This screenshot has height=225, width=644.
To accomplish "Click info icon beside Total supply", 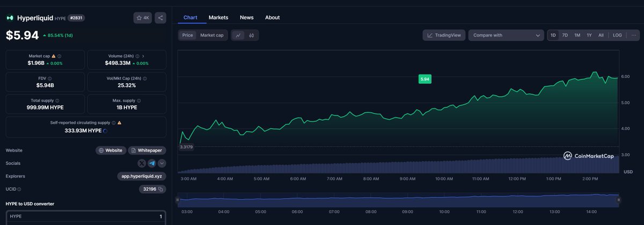I will coord(57,100).
